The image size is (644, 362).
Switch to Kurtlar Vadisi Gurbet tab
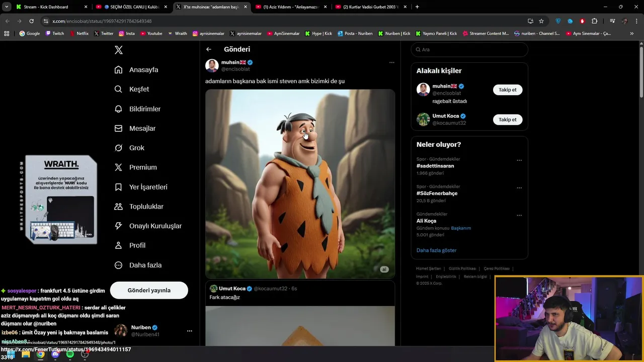click(x=371, y=7)
